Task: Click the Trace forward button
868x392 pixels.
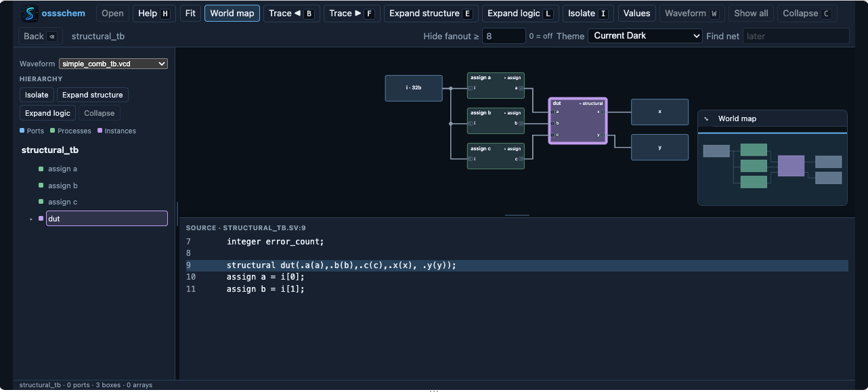Action: point(352,14)
